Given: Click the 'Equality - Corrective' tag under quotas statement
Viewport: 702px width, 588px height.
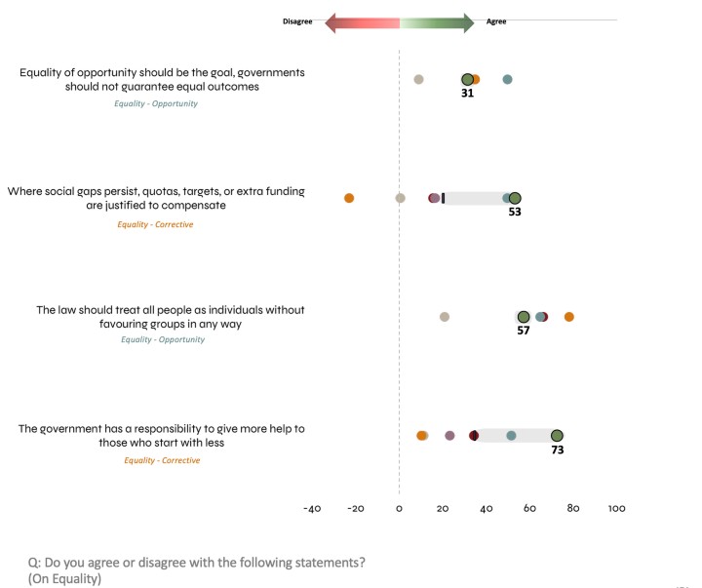Looking at the screenshot, I should tap(155, 224).
